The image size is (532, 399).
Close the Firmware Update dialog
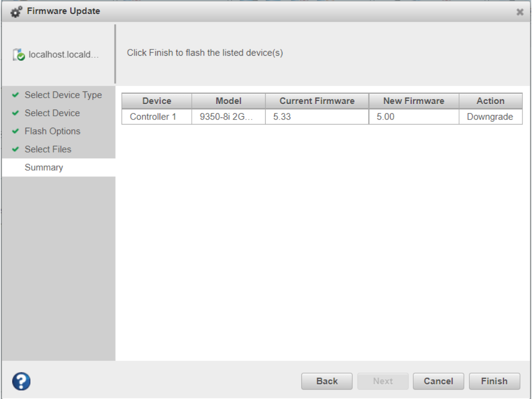[520, 12]
